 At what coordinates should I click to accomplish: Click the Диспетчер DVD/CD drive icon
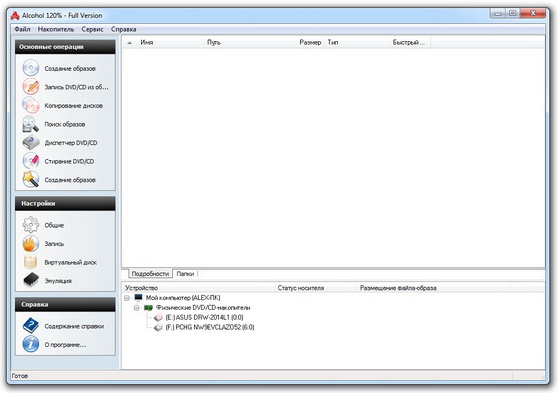point(31,143)
